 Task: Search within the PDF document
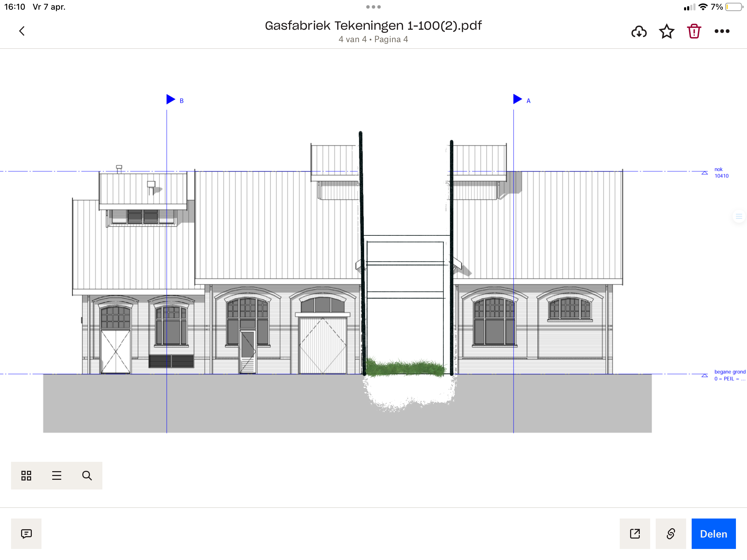[87, 476]
